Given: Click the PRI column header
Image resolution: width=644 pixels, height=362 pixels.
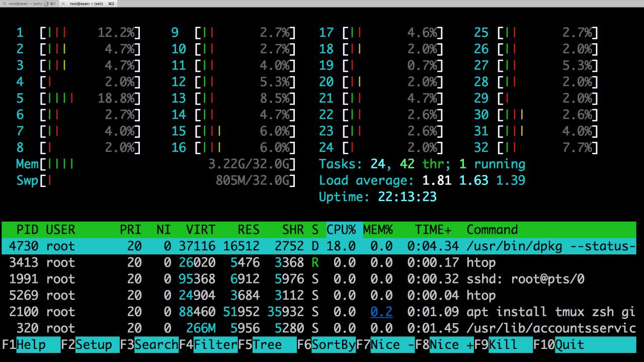Looking at the screenshot, I should 130,230.
